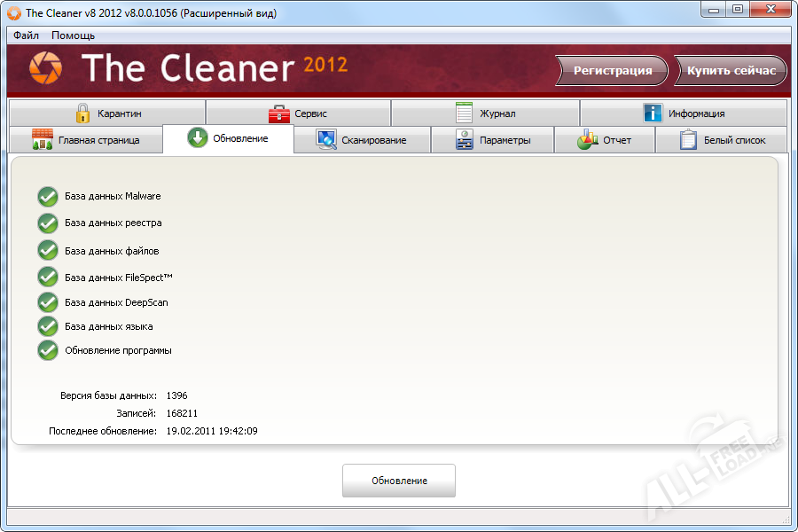Viewport: 798px width, 532px height.
Task: Click the База данных DeepScan green checkmark
Action: pyautogui.click(x=48, y=302)
